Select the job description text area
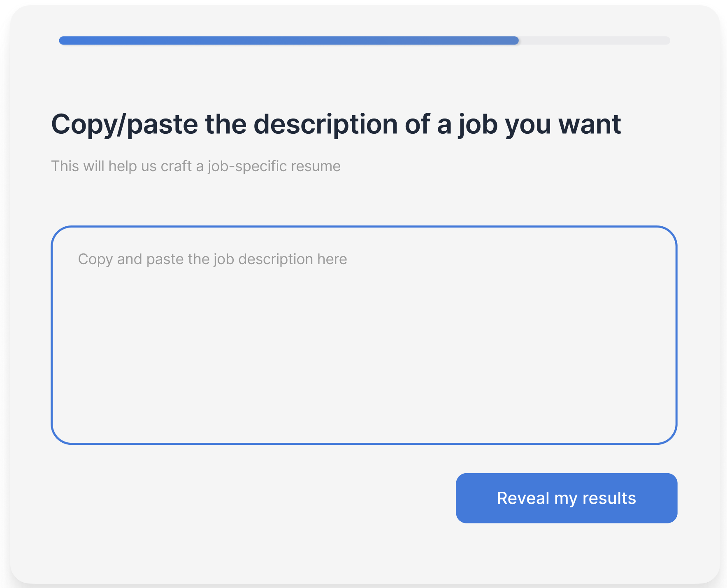 pyautogui.click(x=364, y=334)
